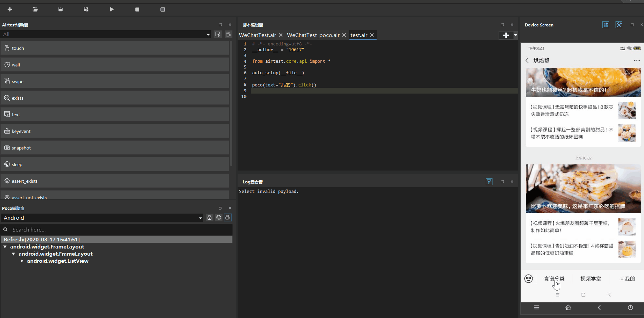Click the Log viewer filter icon
644x318 pixels.
489,182
